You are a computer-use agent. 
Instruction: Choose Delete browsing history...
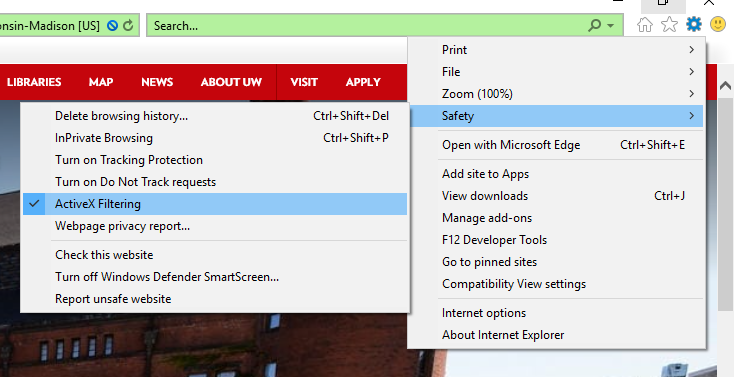(215, 116)
